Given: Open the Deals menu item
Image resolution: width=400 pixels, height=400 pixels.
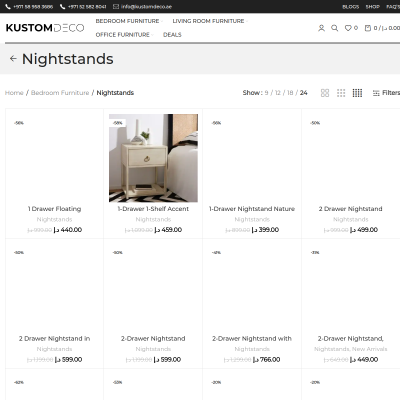Looking at the screenshot, I should coord(172,35).
